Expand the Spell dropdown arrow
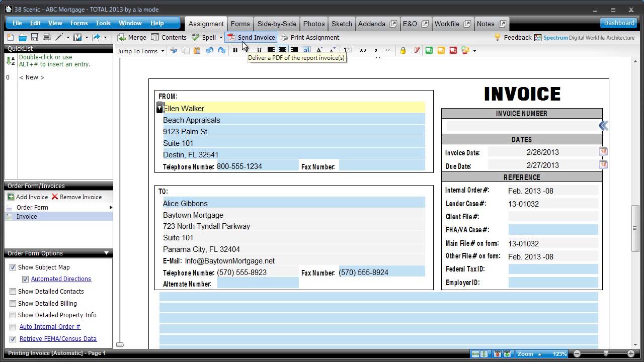This screenshot has width=644, height=362. [221, 38]
